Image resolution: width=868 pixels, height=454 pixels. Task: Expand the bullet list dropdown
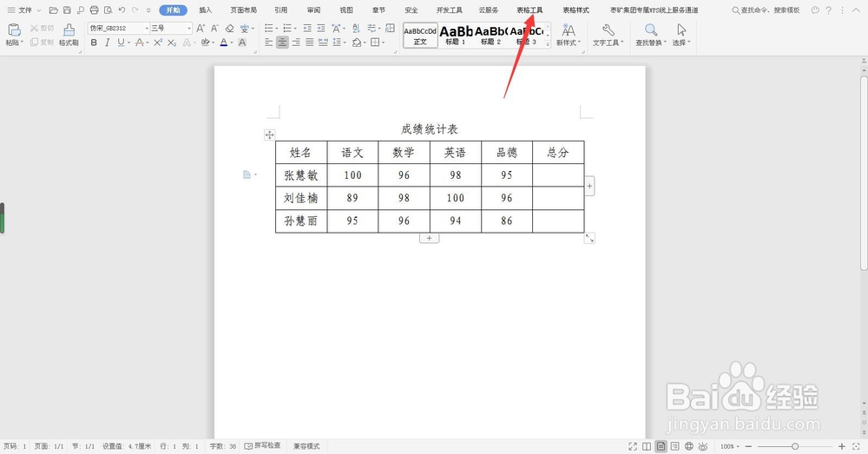(276, 28)
